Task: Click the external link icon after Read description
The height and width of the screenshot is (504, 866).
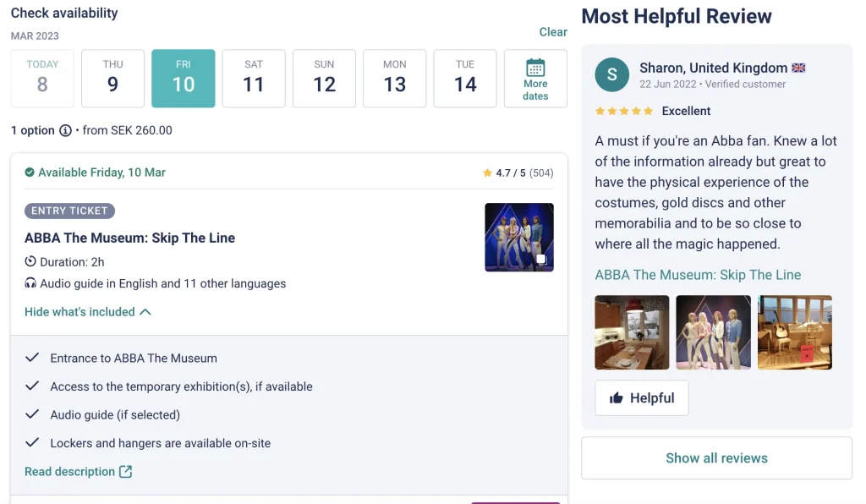Action: pyautogui.click(x=126, y=471)
